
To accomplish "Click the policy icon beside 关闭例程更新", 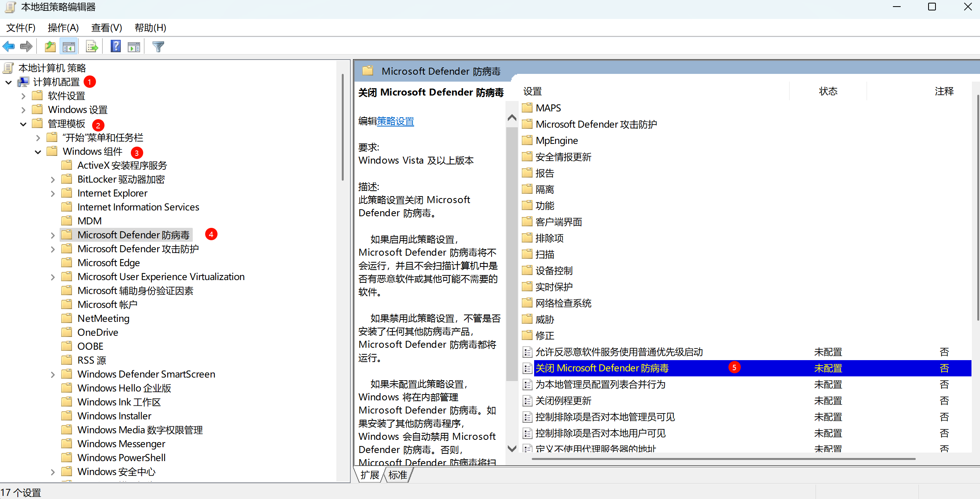I will 527,401.
